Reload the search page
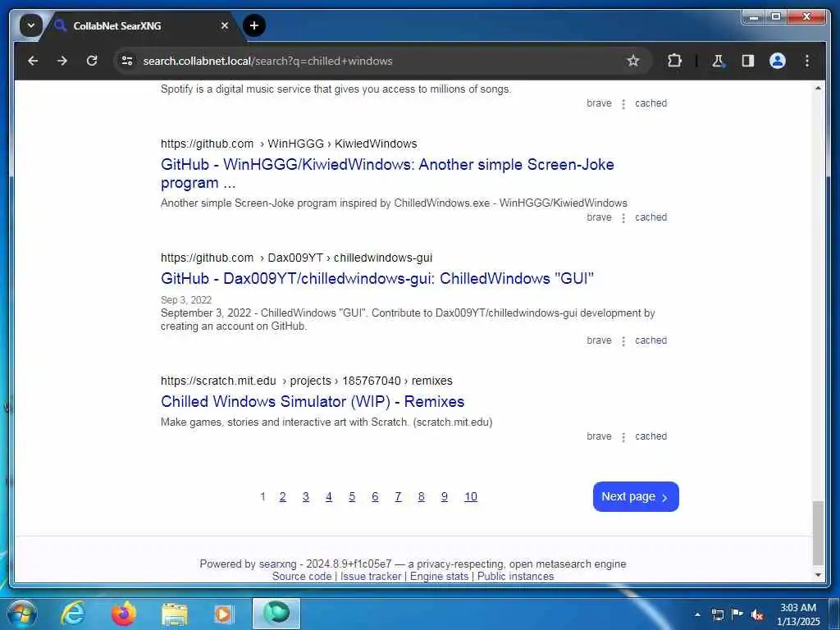Screen dimensions: 840x630 pyautogui.click(x=92, y=61)
